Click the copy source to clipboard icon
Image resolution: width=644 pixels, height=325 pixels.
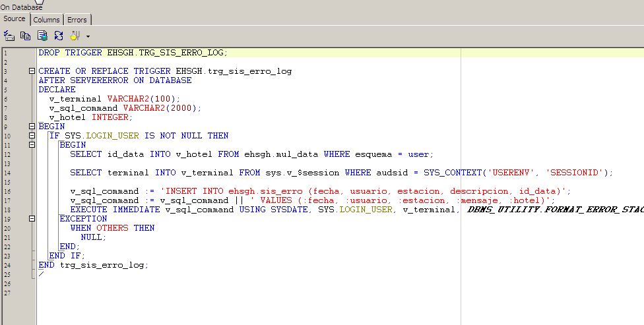click(x=26, y=36)
